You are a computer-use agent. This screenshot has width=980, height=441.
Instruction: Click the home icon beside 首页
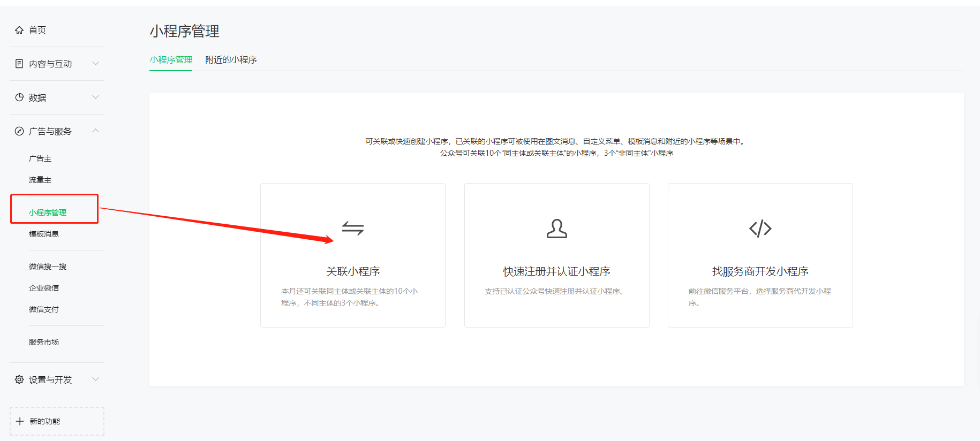point(19,30)
